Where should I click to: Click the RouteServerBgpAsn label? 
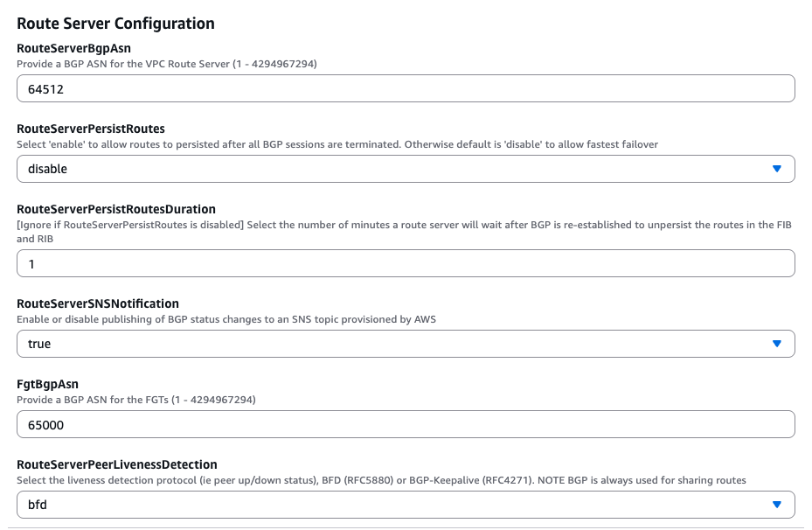pyautogui.click(x=73, y=48)
